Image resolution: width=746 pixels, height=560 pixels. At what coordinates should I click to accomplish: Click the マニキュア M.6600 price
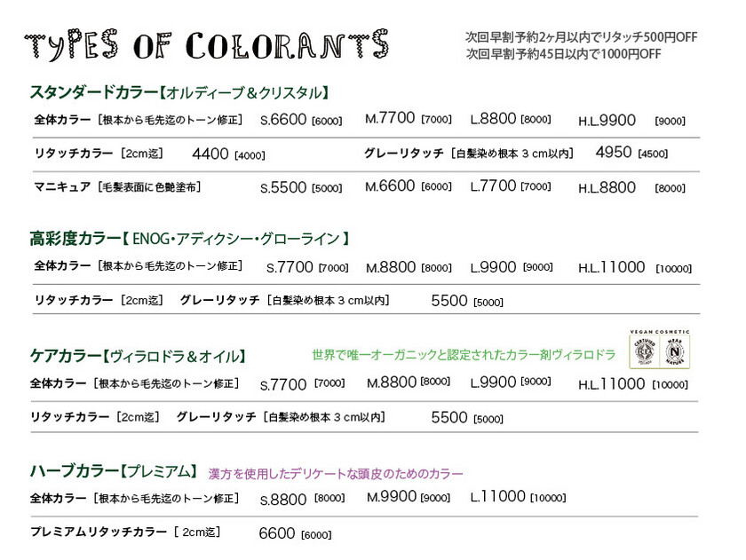click(391, 185)
